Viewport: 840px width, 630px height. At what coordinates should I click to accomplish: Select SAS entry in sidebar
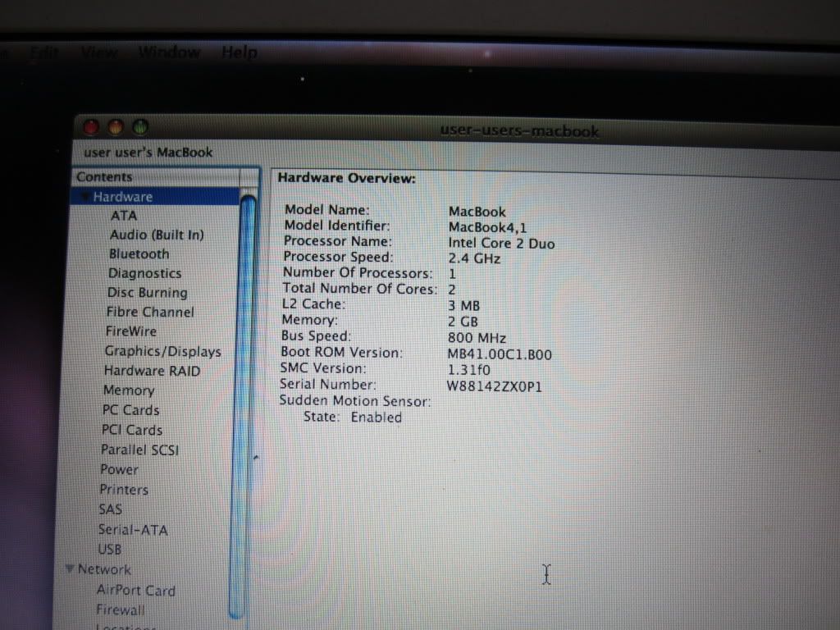click(111, 509)
